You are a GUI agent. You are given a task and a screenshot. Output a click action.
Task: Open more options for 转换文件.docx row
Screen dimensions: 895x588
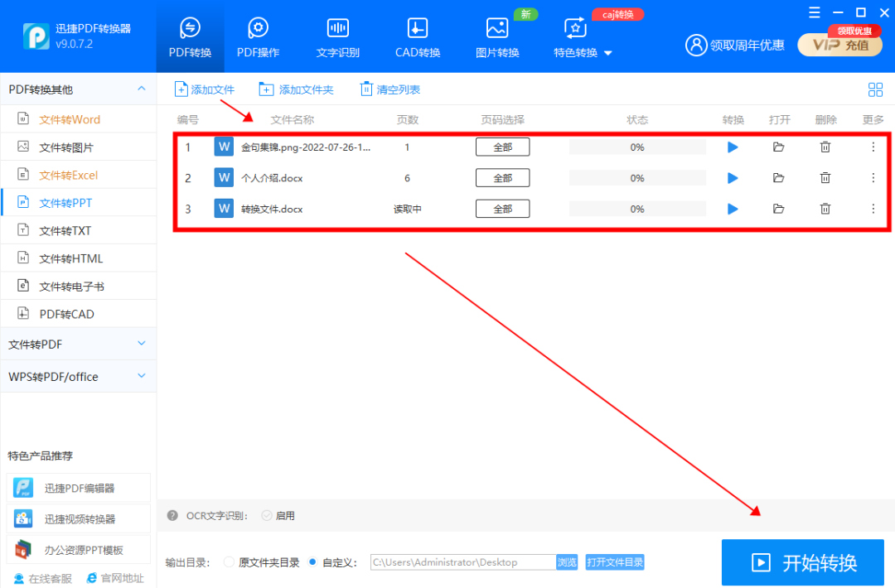(x=873, y=209)
